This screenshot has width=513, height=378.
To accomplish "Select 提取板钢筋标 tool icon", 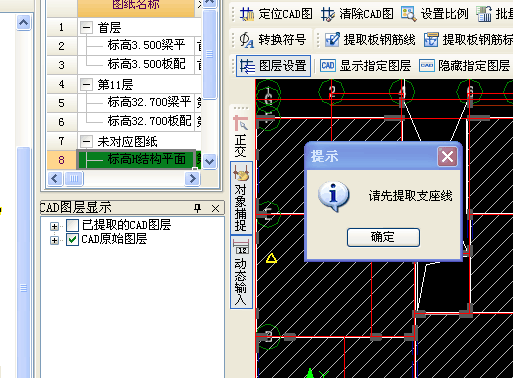I will coord(431,40).
